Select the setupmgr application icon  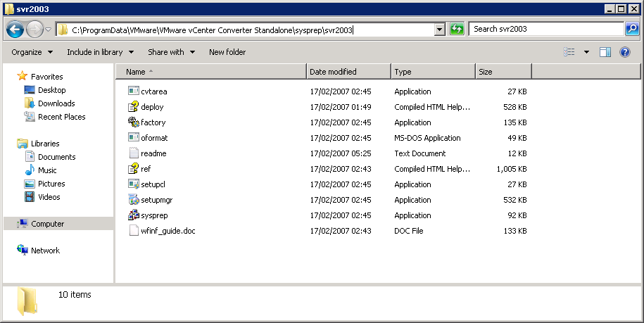[x=134, y=200]
